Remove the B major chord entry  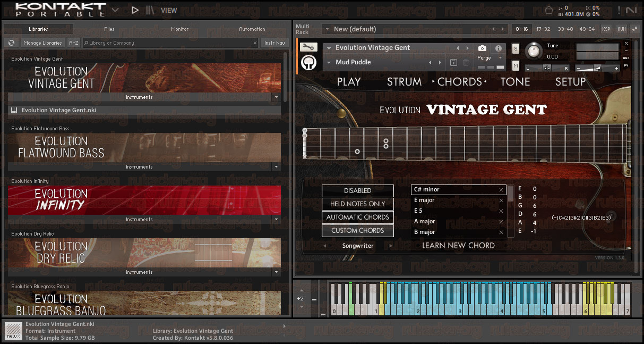click(501, 232)
